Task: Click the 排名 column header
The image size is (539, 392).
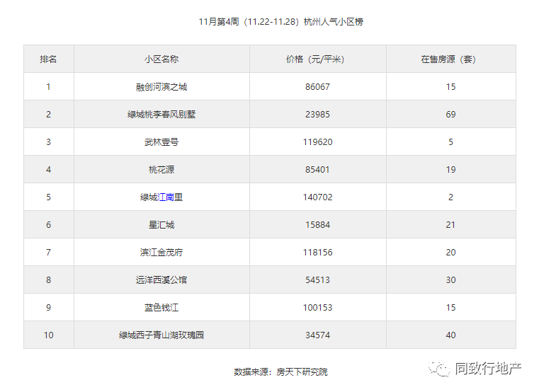Action: pyautogui.click(x=48, y=59)
